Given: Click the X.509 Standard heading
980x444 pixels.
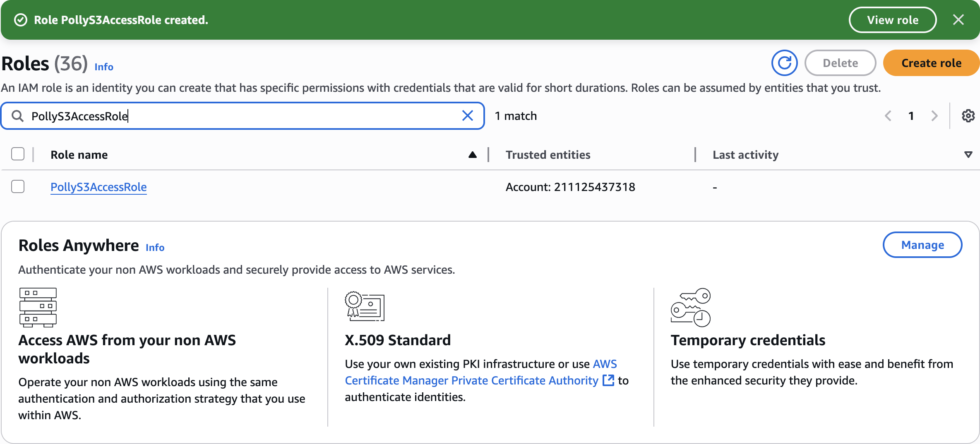Looking at the screenshot, I should pyautogui.click(x=398, y=340).
